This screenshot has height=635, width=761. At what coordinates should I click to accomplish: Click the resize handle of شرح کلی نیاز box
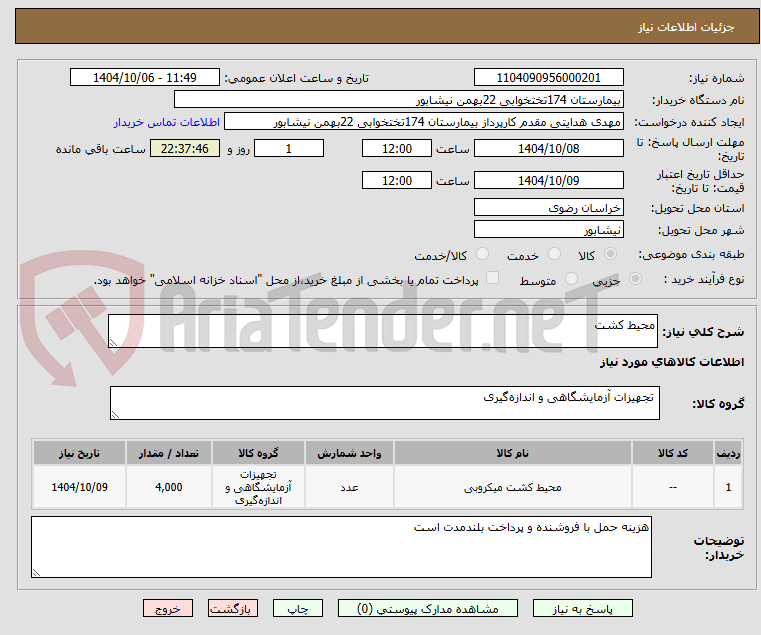(113, 343)
